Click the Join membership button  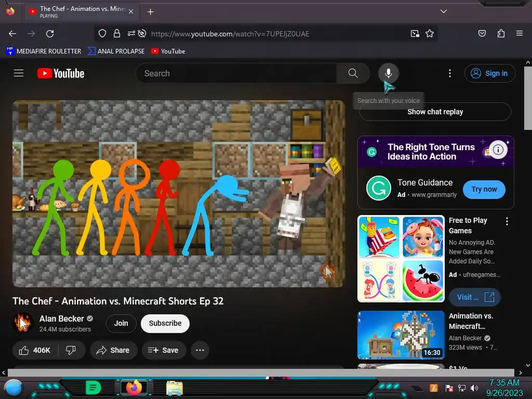point(121,323)
